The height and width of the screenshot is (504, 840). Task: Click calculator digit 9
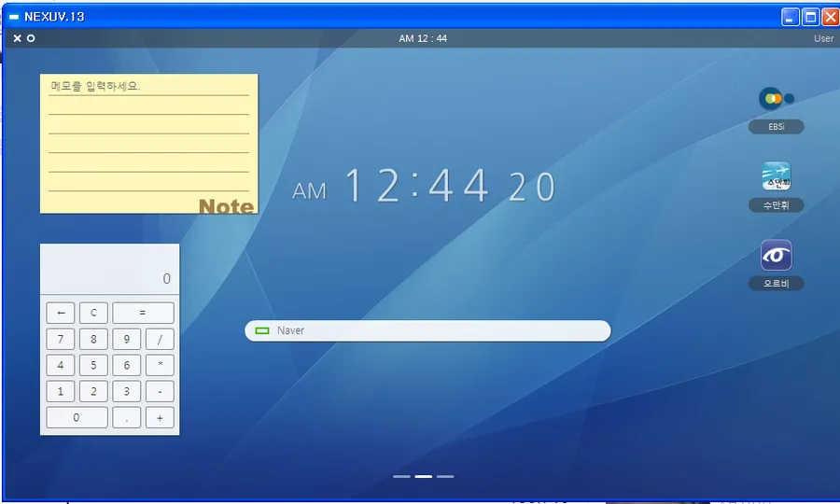[126, 339]
